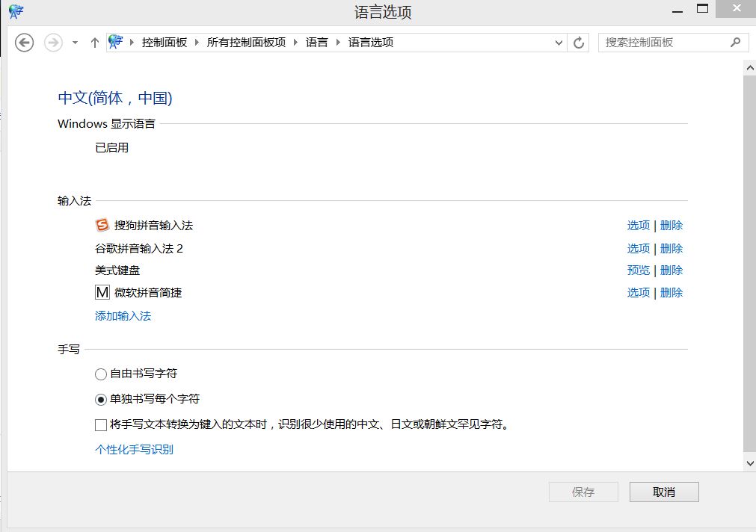Expand the address bar history dropdown

[x=558, y=43]
